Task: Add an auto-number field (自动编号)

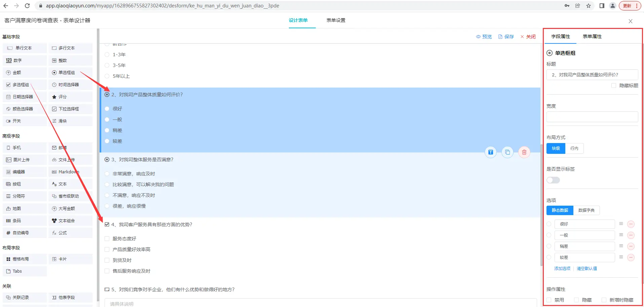Action: coord(25,233)
